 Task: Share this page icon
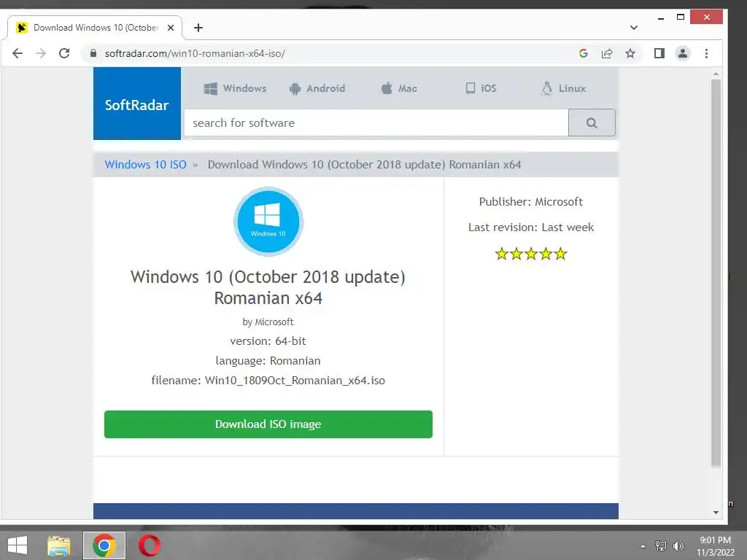606,53
